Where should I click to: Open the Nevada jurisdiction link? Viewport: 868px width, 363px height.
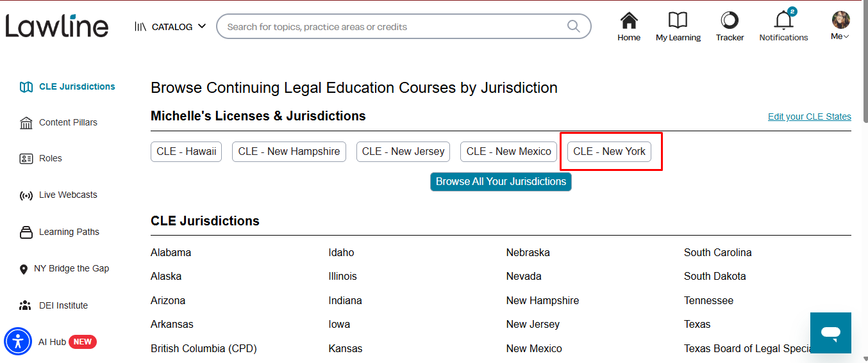click(x=524, y=277)
